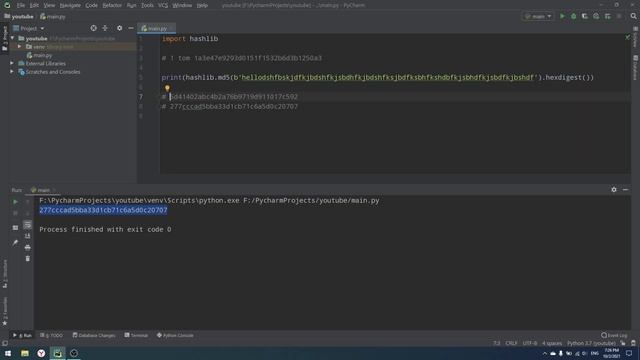Click the restore layout icon in Run panel

[15, 228]
